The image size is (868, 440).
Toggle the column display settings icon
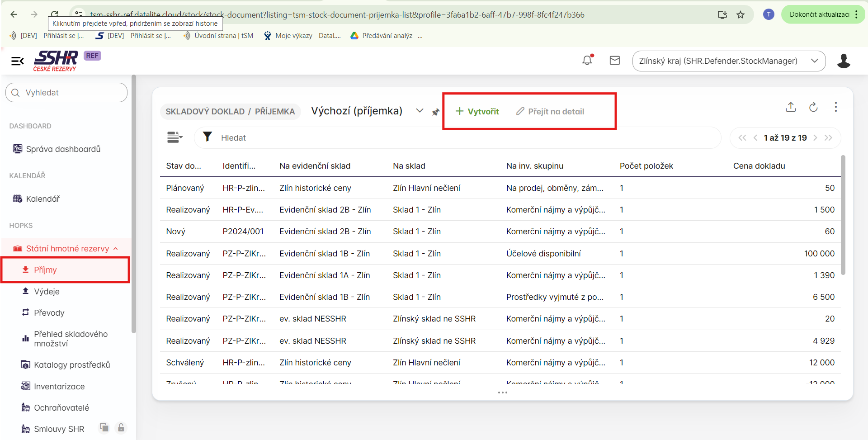click(x=175, y=137)
